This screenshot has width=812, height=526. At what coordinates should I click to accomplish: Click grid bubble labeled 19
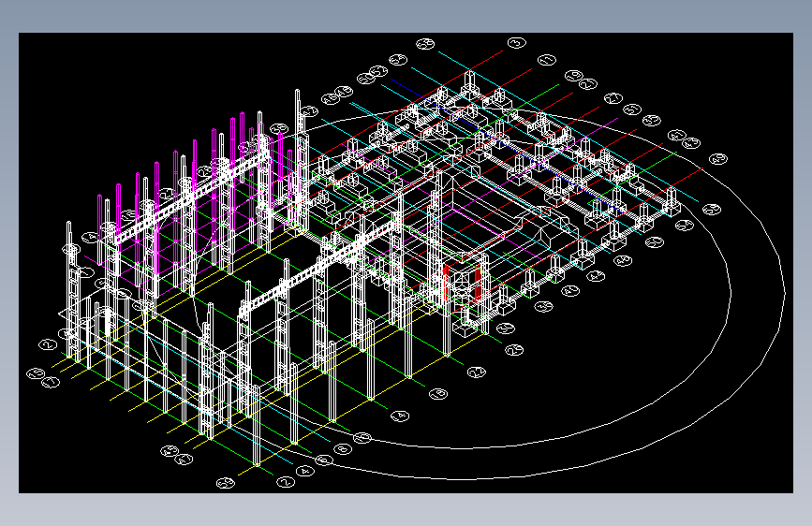point(574,76)
